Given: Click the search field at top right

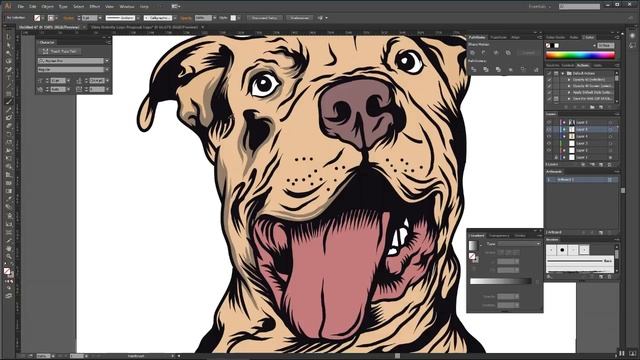Looking at the screenshot, I should (580, 7).
